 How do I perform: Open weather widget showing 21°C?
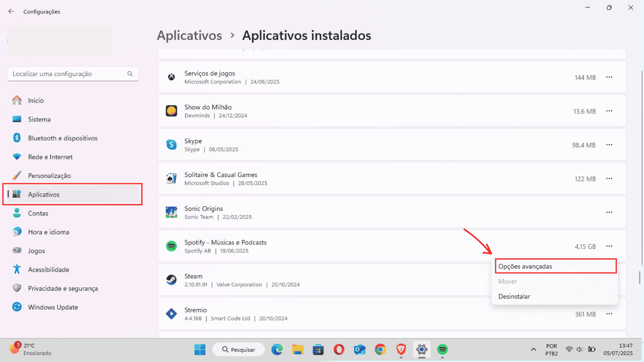pos(31,349)
